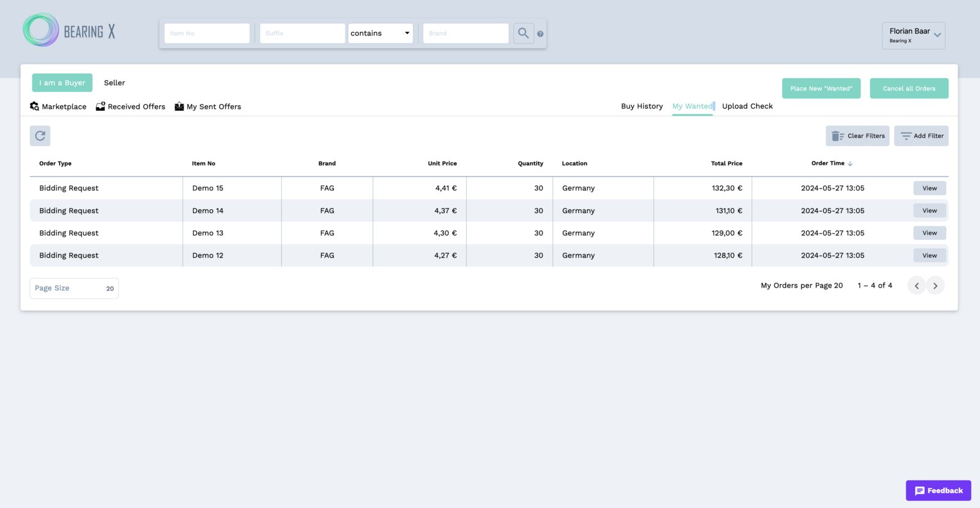Open the Page Size selector

coord(74,288)
